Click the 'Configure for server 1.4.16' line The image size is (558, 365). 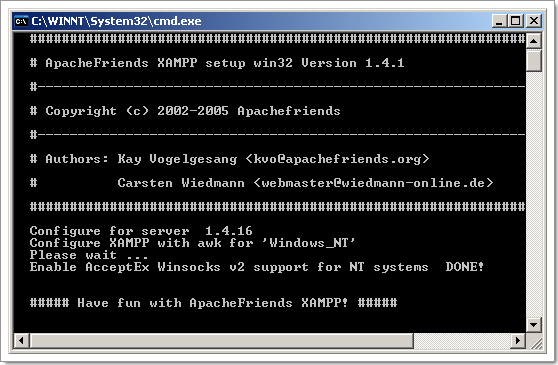tap(141, 231)
